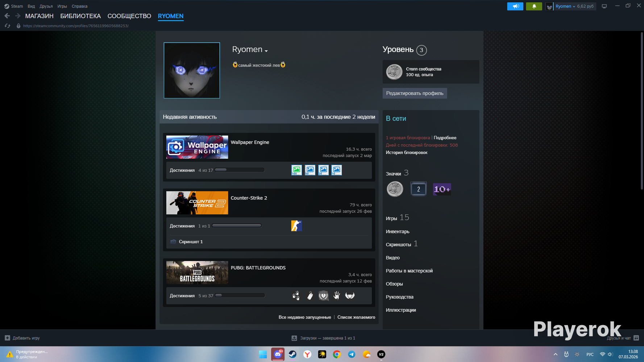
Task: Open the green bell notifications
Action: (534, 6)
